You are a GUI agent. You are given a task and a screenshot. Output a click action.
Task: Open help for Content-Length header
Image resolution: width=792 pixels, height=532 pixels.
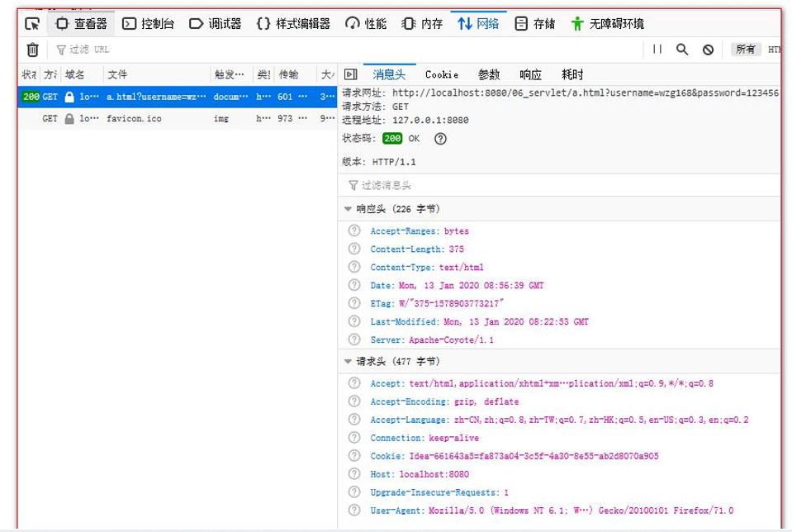pos(354,249)
